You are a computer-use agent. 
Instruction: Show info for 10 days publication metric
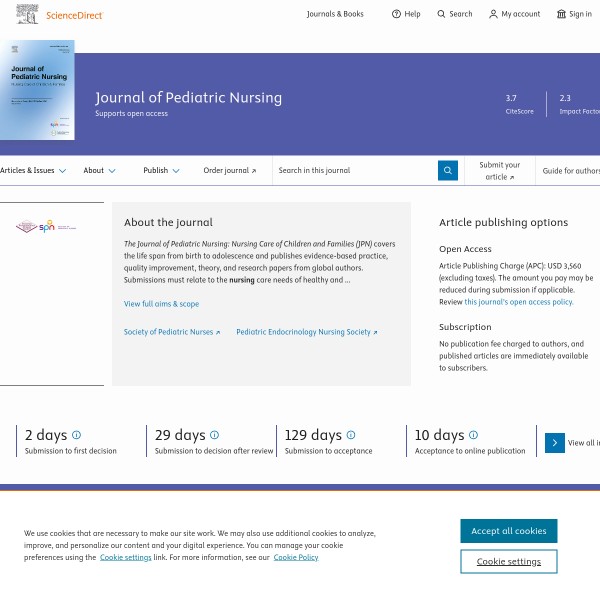click(473, 435)
